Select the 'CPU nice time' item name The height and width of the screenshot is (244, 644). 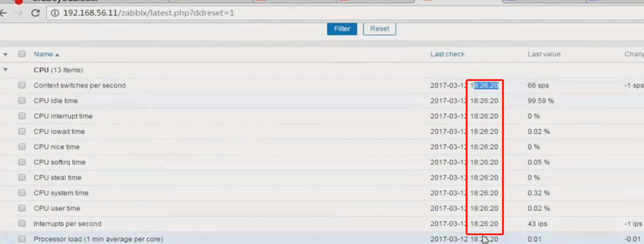57,147
